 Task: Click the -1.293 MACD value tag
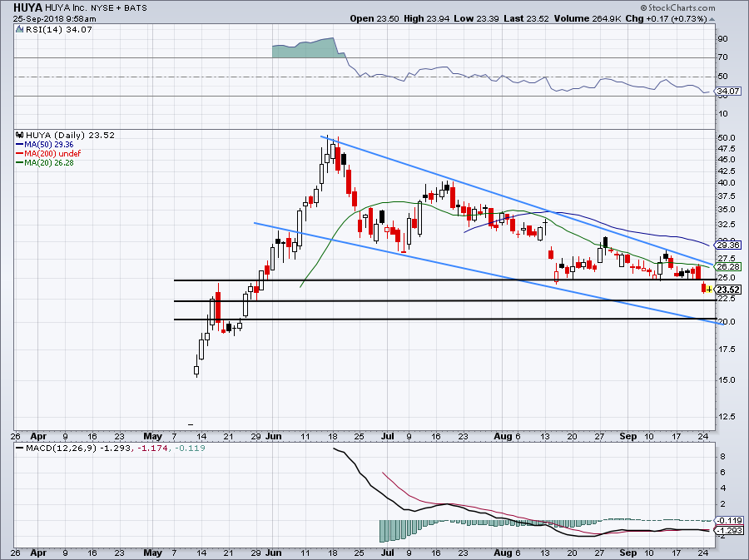729,530
